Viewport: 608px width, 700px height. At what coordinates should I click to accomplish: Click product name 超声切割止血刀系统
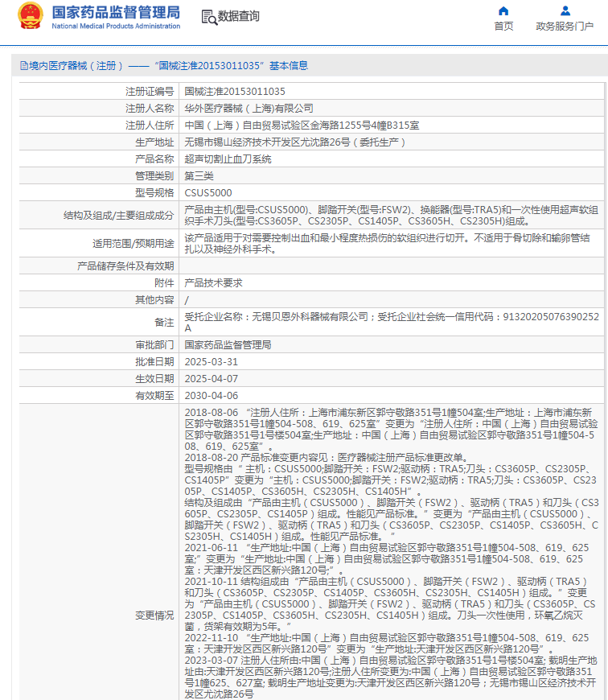(228, 159)
